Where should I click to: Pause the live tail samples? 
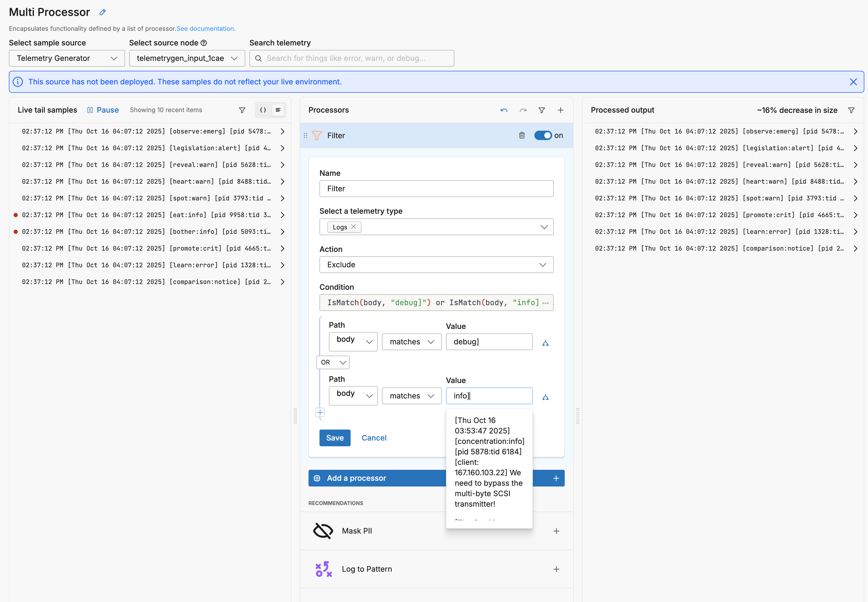pos(103,110)
